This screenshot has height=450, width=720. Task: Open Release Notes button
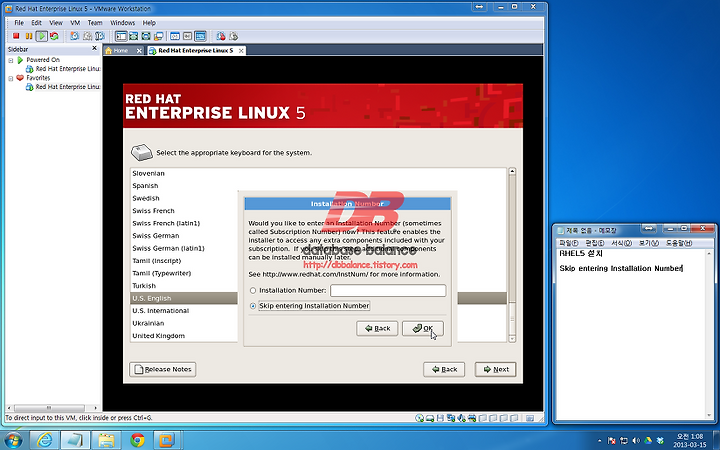click(x=163, y=369)
